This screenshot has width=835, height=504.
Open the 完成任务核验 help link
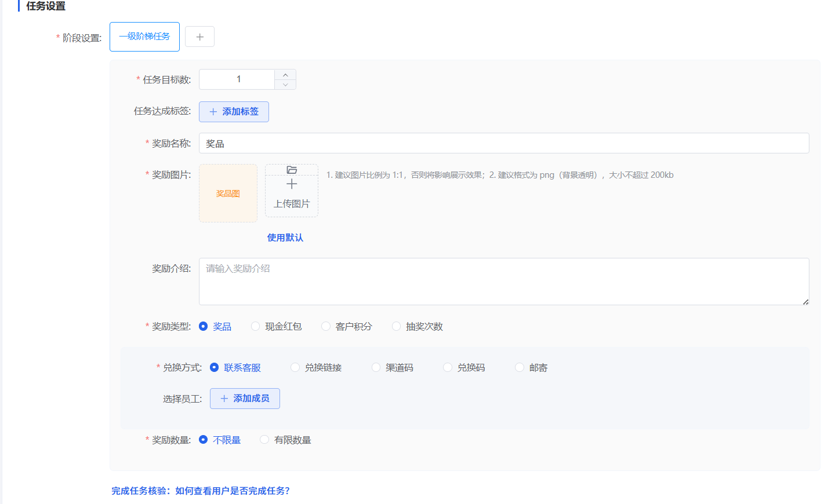201,491
